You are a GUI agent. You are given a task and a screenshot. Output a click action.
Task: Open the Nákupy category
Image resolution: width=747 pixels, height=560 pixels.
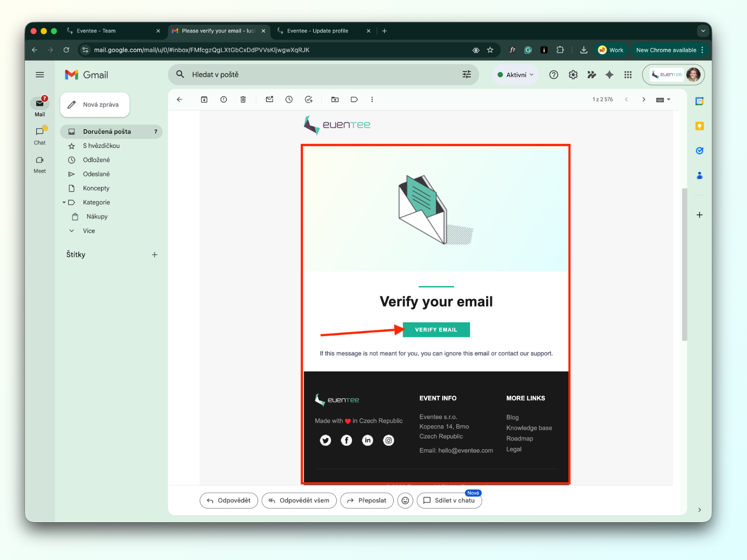[x=111, y=217]
